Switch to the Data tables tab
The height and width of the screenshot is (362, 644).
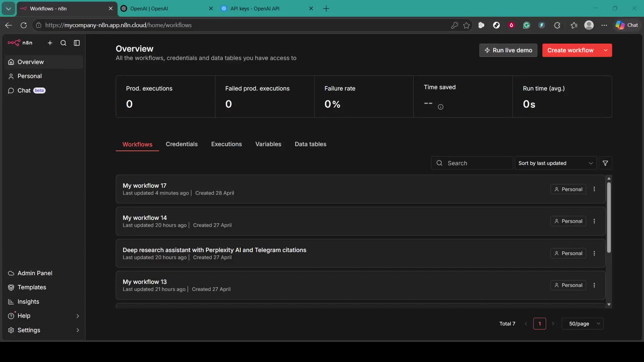tap(310, 144)
